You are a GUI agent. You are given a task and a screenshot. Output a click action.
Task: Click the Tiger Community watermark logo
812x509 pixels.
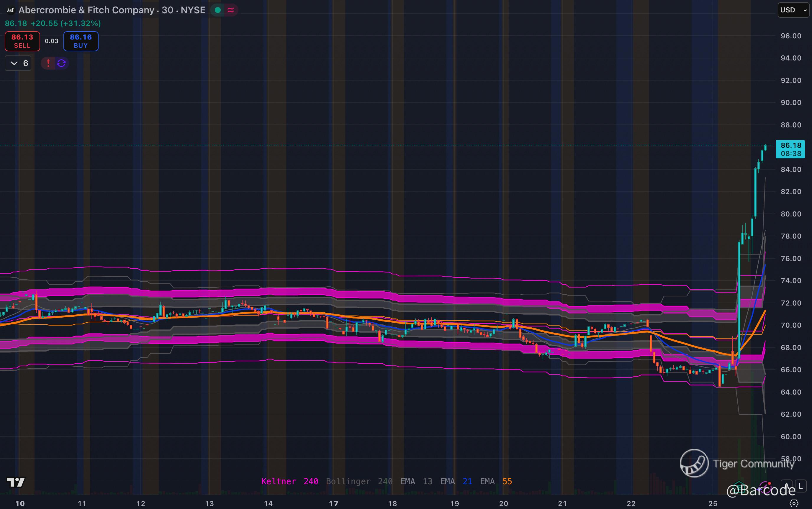(x=694, y=463)
